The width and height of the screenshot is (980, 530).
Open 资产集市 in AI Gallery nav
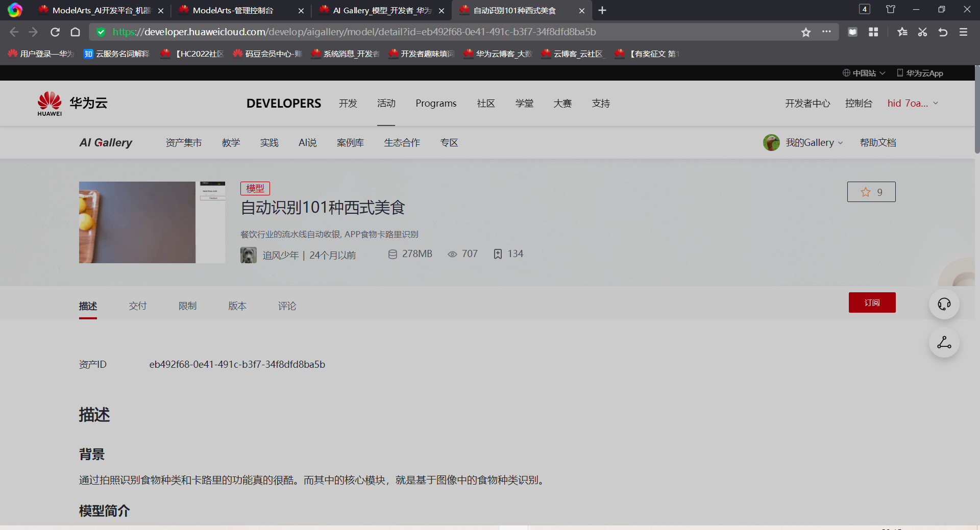(x=184, y=143)
